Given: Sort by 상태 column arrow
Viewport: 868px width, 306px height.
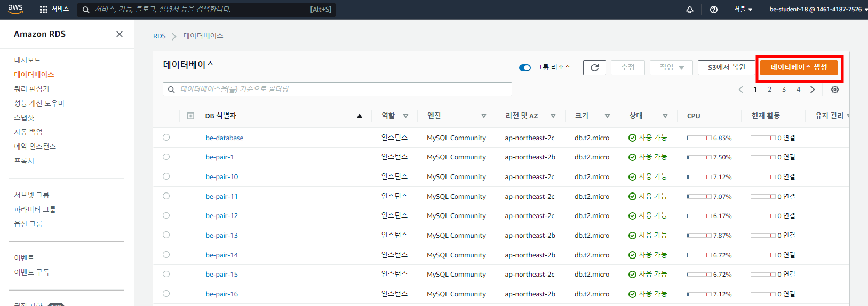Looking at the screenshot, I should (x=665, y=116).
